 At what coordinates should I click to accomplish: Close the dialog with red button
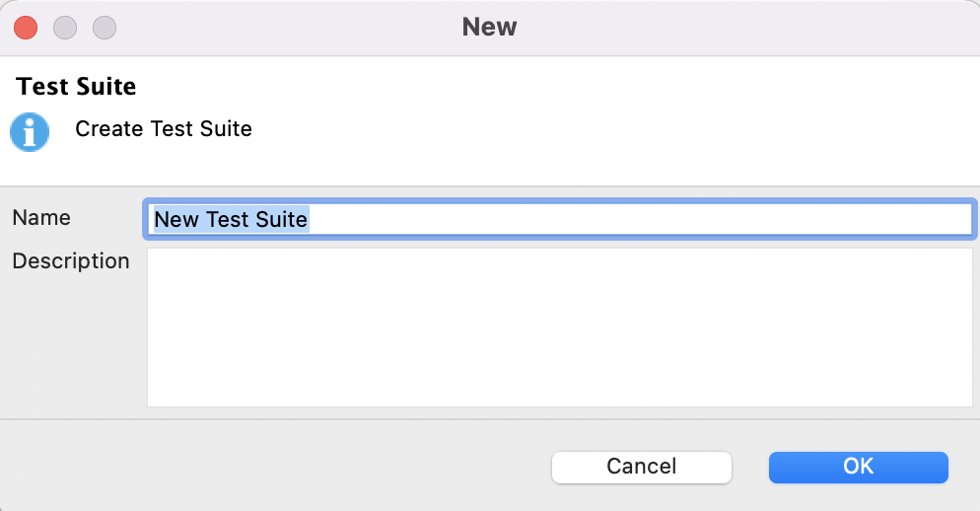[26, 28]
